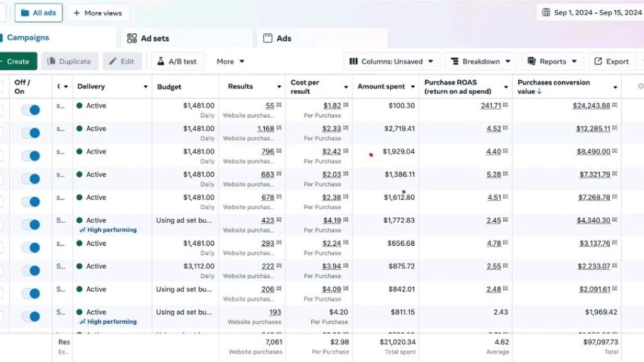Open Cost per result column dropdown arrow
This screenshot has width=644, height=362.
click(346, 87)
